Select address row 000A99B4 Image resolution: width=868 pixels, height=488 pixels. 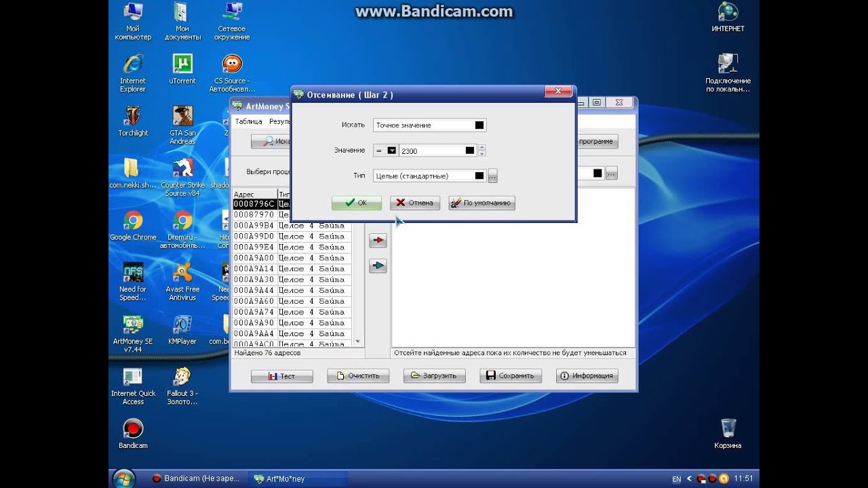292,226
